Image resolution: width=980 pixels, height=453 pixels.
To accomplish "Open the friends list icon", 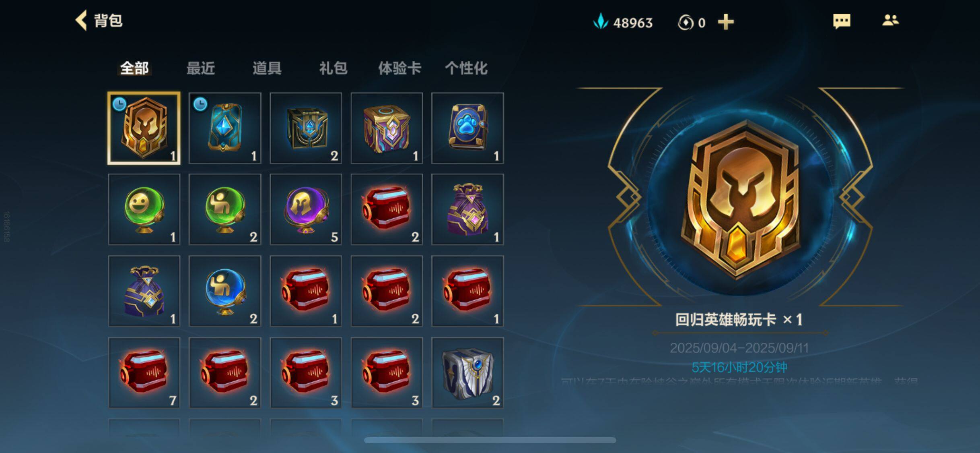I will pos(890,21).
